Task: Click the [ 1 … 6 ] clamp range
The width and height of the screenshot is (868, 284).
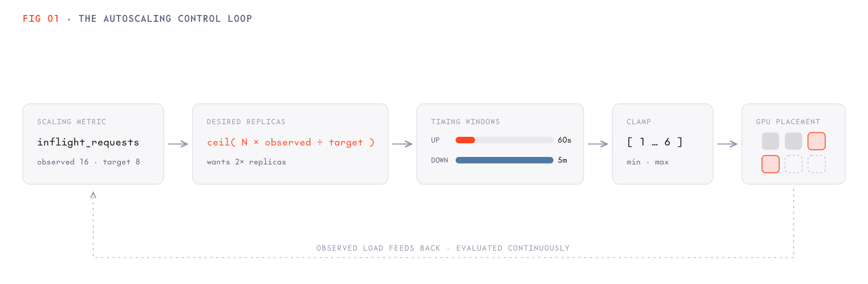Action: pos(654,142)
